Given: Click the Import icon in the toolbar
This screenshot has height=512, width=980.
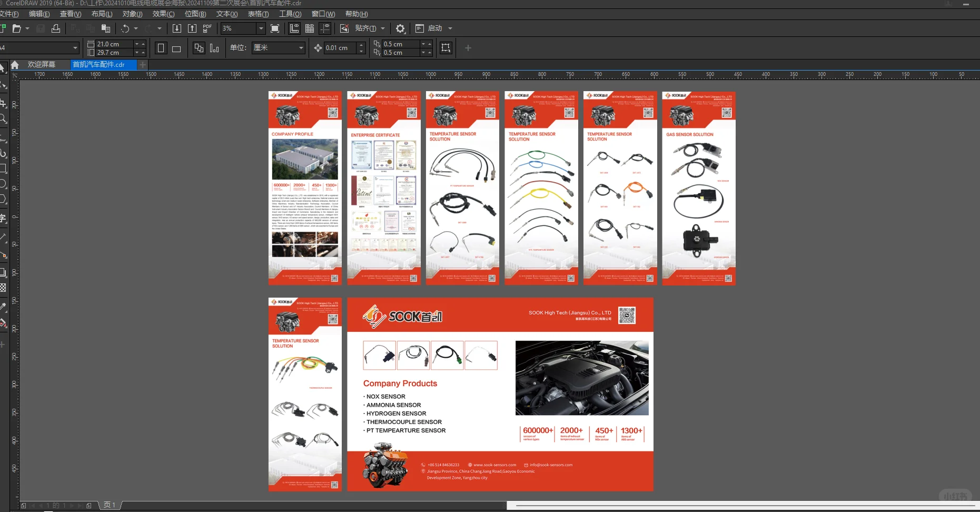Looking at the screenshot, I should pos(177,28).
